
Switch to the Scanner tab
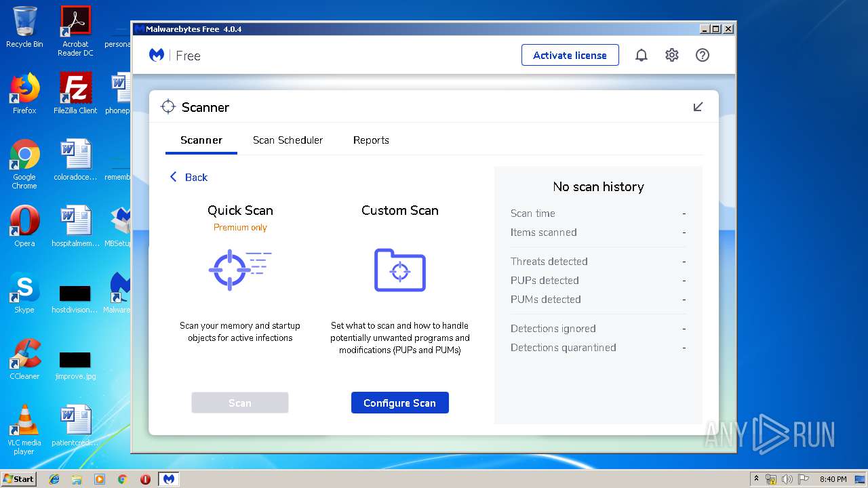tap(201, 140)
